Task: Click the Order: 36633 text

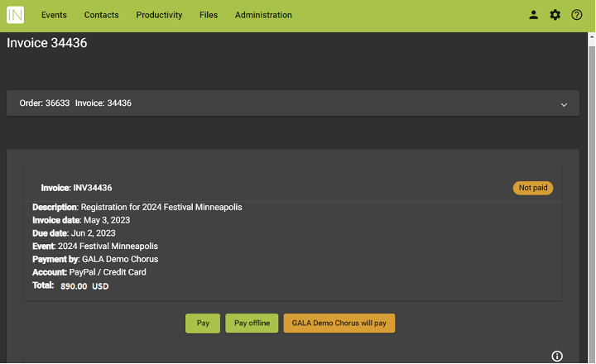Action: click(x=45, y=103)
